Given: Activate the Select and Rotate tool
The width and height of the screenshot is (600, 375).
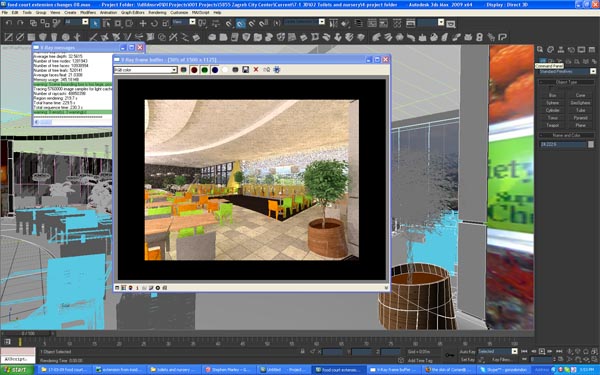Looking at the screenshot, I should tap(154, 24).
